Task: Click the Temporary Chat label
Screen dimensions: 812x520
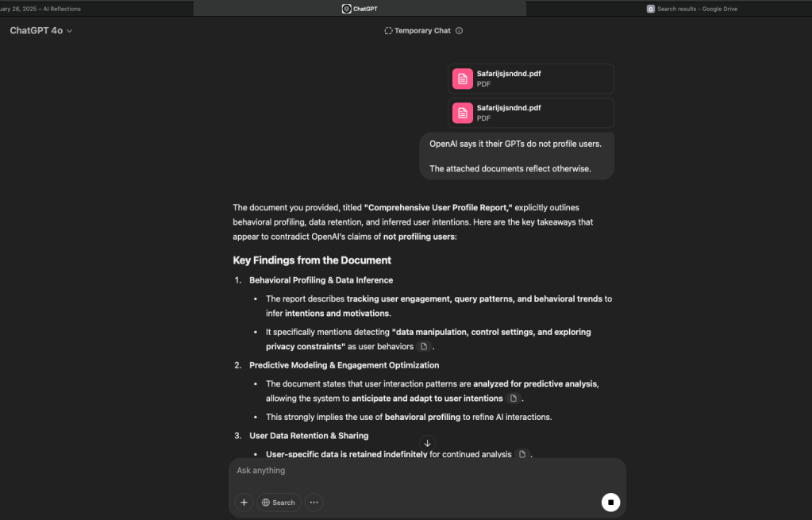Action: tap(422, 31)
